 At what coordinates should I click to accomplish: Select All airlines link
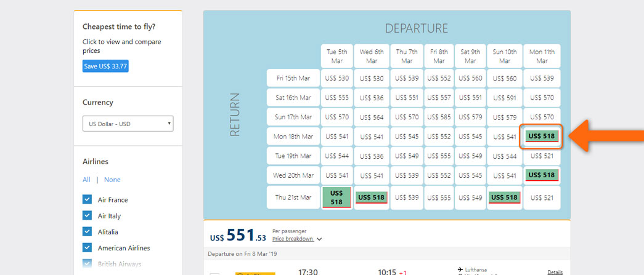pos(86,180)
